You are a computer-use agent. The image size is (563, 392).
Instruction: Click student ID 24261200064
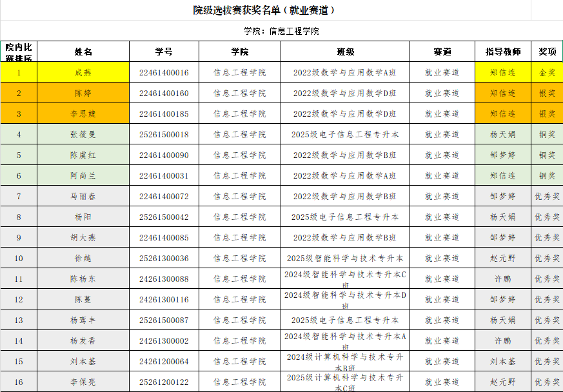pyautogui.click(x=164, y=361)
